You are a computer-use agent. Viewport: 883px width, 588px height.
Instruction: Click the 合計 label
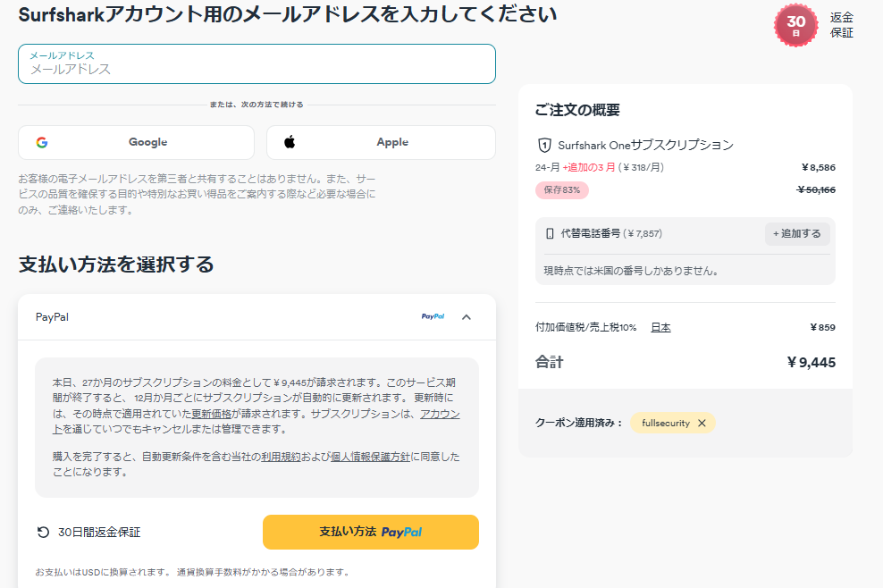pos(549,362)
